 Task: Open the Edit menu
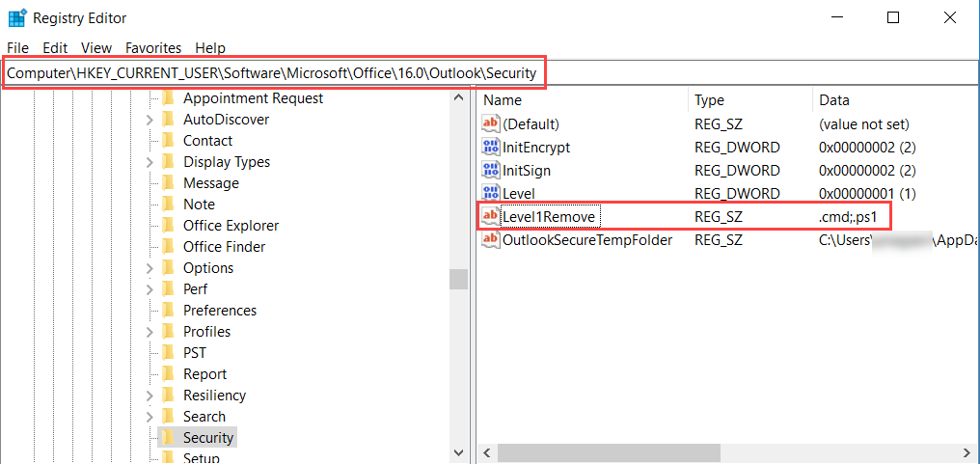[55, 48]
